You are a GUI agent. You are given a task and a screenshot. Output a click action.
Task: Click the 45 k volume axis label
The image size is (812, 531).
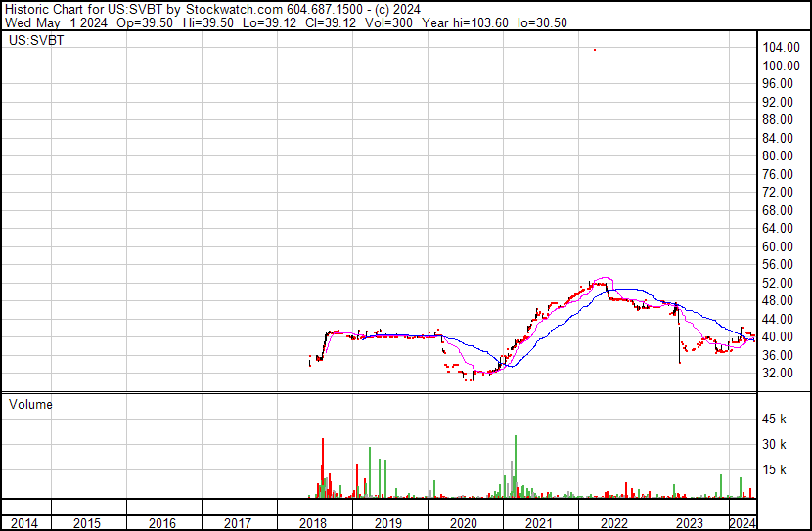(775, 420)
